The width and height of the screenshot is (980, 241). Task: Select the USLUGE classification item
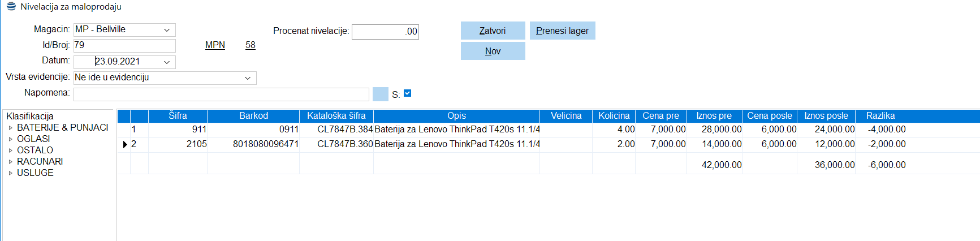click(35, 173)
